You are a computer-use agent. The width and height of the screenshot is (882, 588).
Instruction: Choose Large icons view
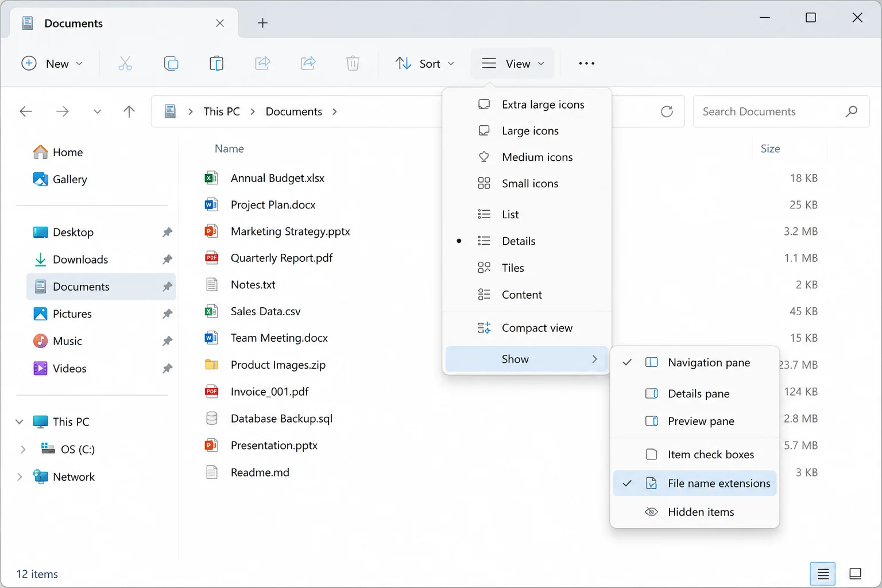point(527,131)
